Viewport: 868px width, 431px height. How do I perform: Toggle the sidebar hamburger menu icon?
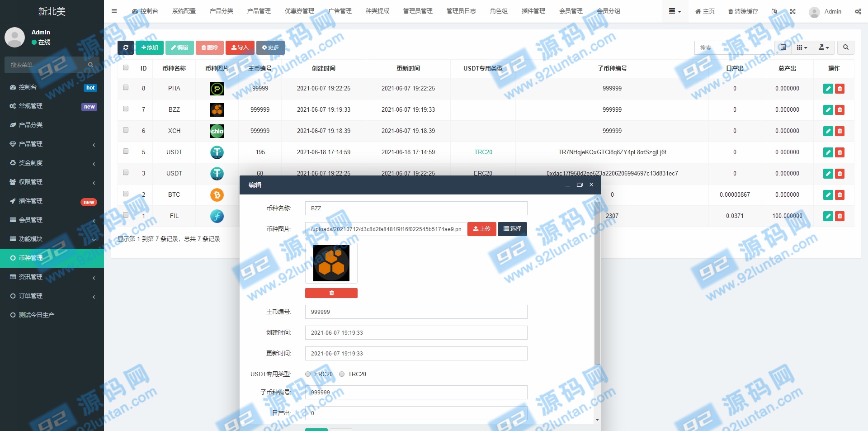pyautogui.click(x=114, y=11)
